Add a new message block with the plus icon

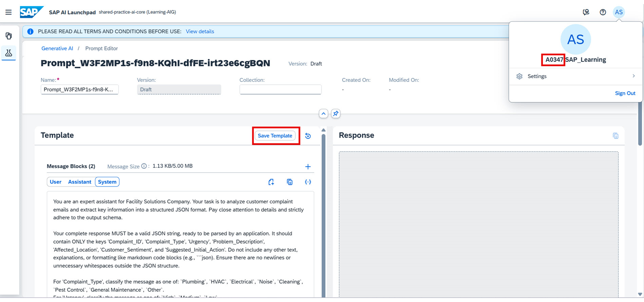tap(308, 167)
